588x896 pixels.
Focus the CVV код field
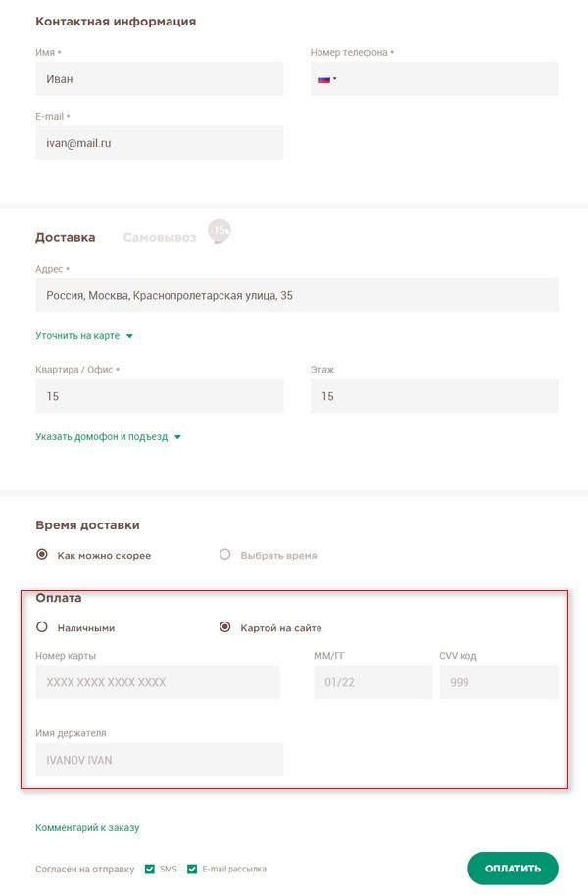498,682
